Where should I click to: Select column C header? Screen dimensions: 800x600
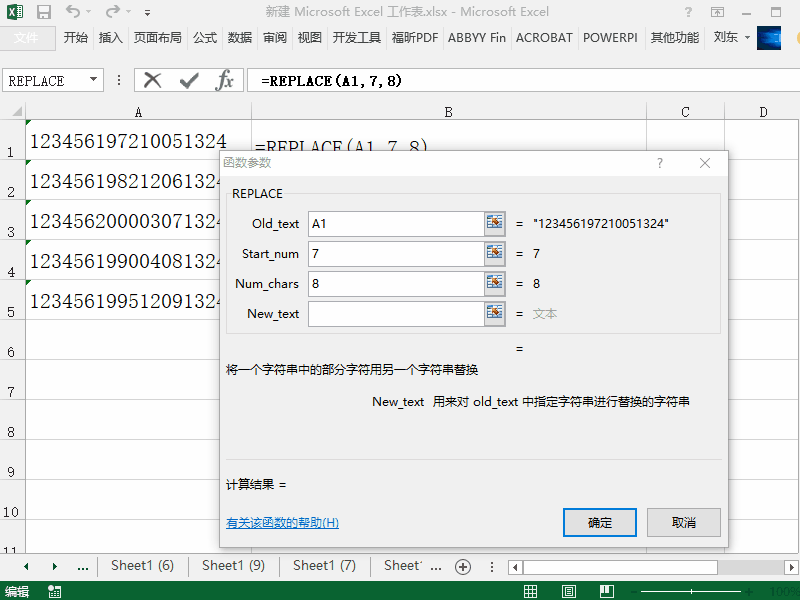685,112
